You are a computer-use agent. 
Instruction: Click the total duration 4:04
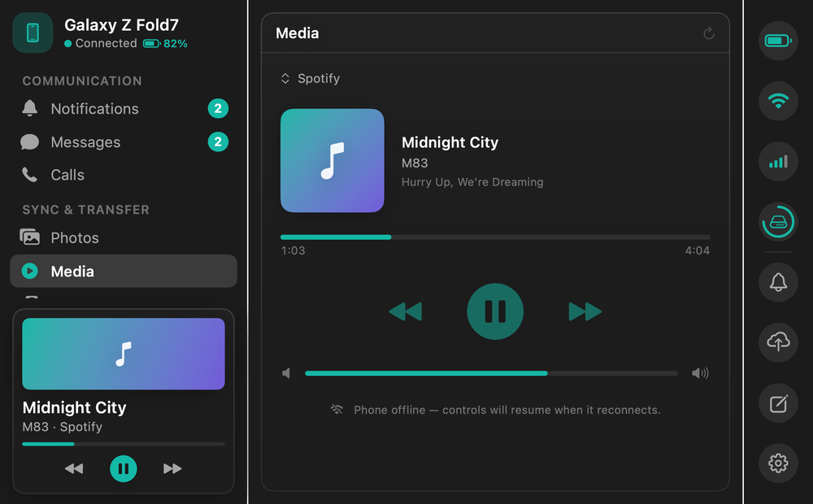(698, 250)
